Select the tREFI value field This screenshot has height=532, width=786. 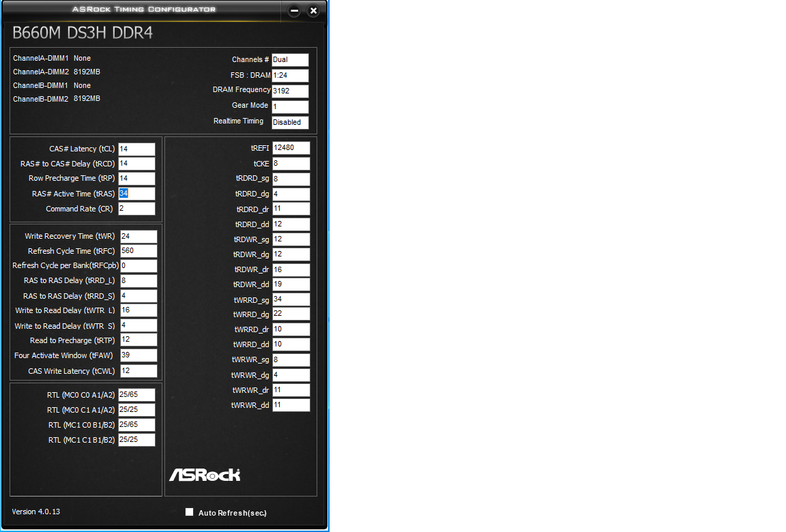291,148
